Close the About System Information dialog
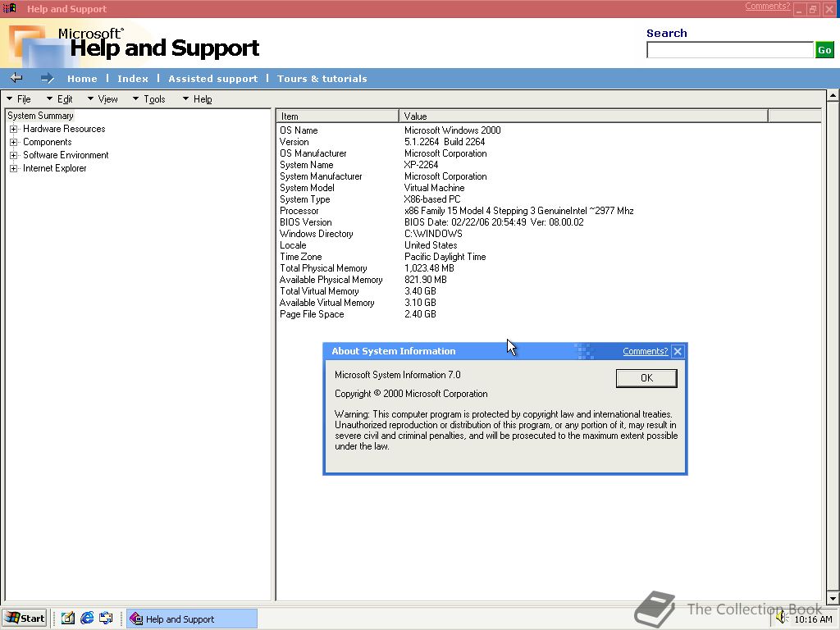Screen dimensions: 840x630 678,351
